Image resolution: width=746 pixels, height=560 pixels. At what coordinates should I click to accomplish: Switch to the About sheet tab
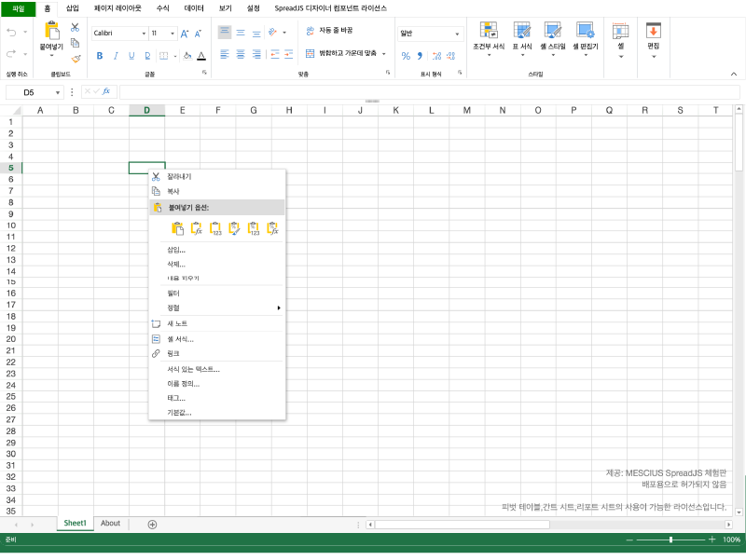click(110, 523)
